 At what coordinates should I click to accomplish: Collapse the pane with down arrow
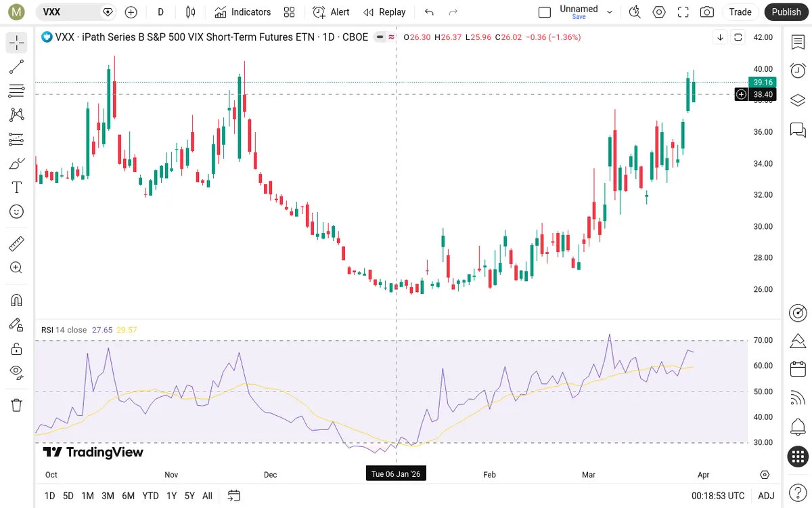(x=721, y=37)
